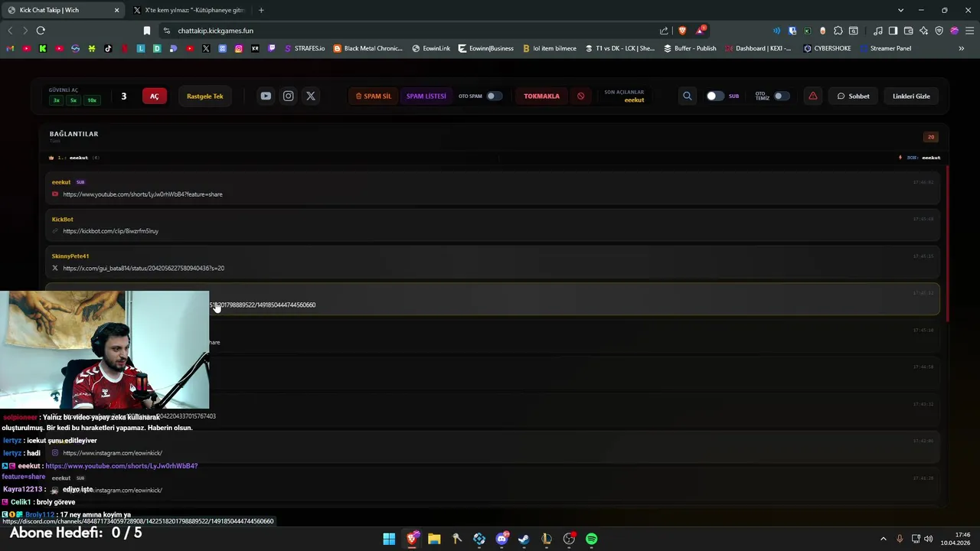The height and width of the screenshot is (551, 980).
Task: Open the EowinLink bookmark
Action: point(431,48)
